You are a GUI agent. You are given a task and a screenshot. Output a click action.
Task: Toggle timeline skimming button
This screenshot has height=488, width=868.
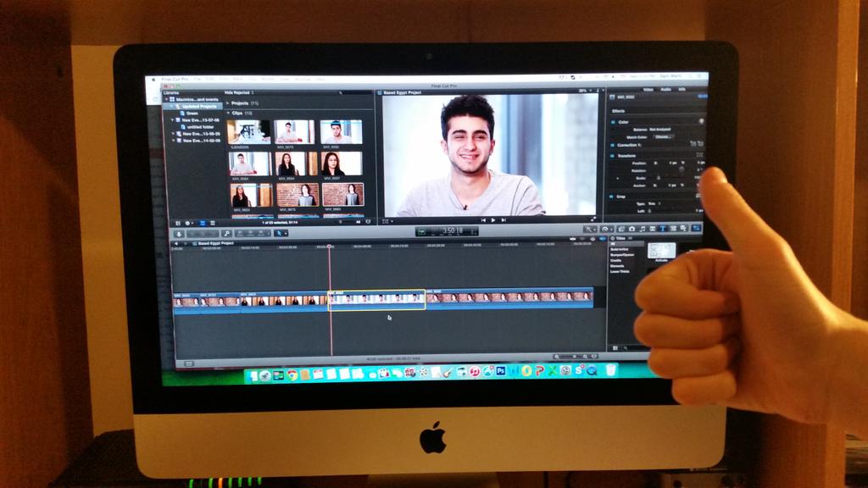click(573, 239)
